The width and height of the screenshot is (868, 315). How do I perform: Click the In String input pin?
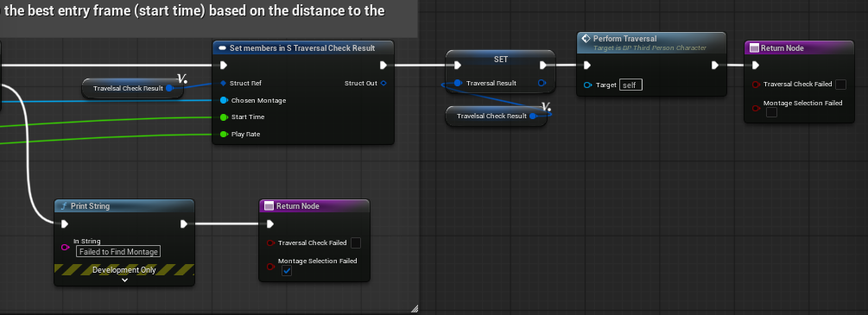[65, 247]
